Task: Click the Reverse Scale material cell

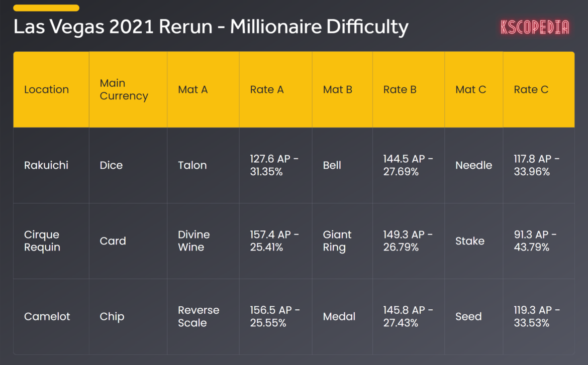Action: [199, 317]
